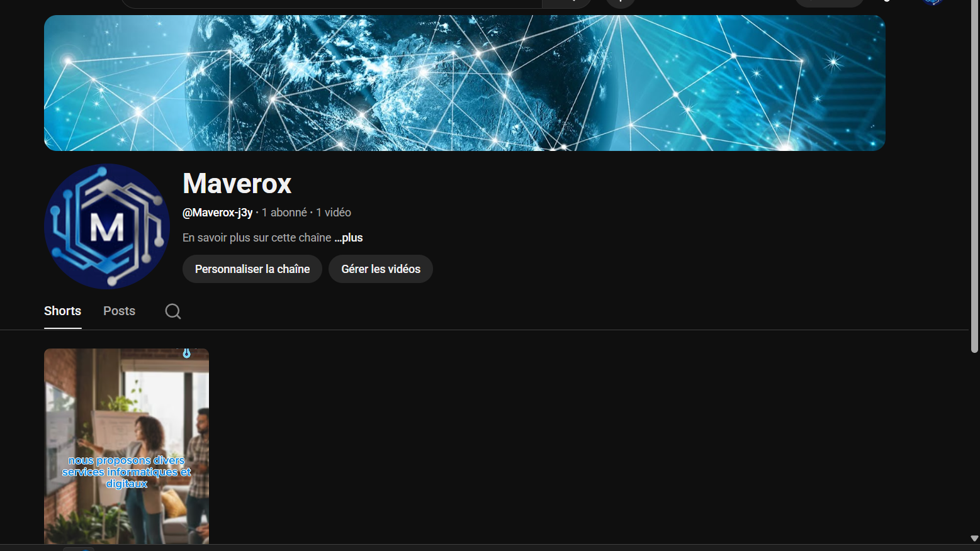Image resolution: width=980 pixels, height=551 pixels.
Task: Open the channel search magnifier icon
Action: [173, 311]
